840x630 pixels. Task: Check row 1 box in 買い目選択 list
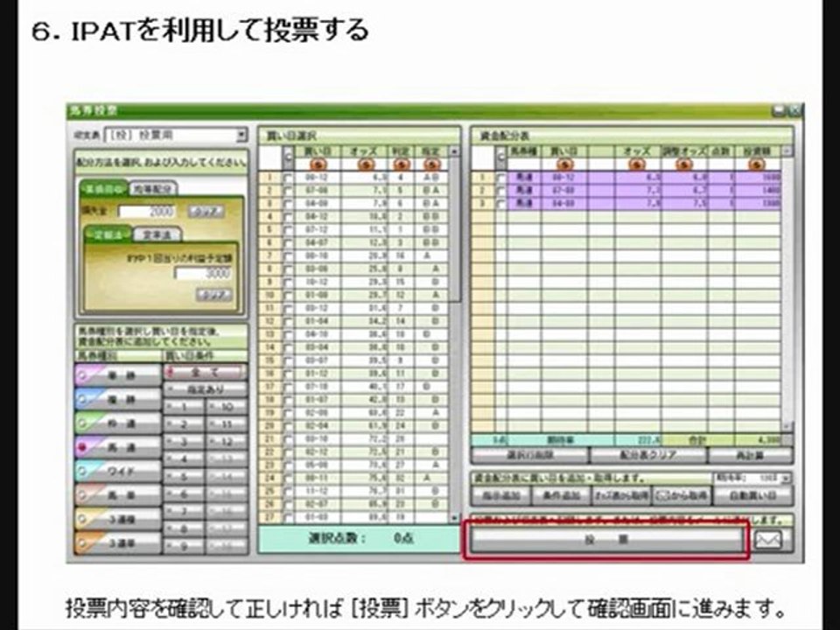click(288, 178)
